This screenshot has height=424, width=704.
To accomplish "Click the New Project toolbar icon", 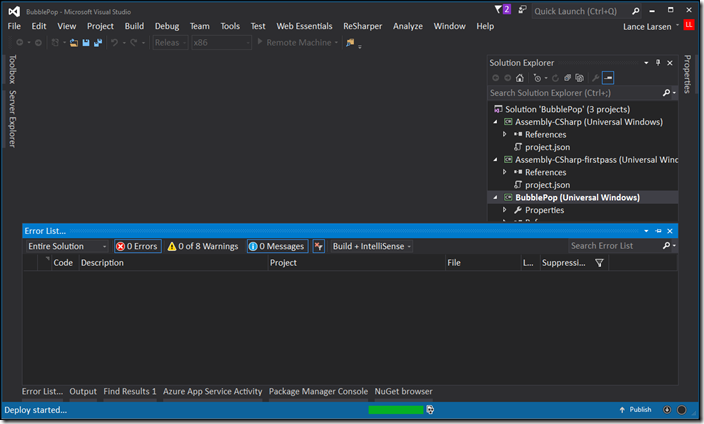I will pos(55,42).
